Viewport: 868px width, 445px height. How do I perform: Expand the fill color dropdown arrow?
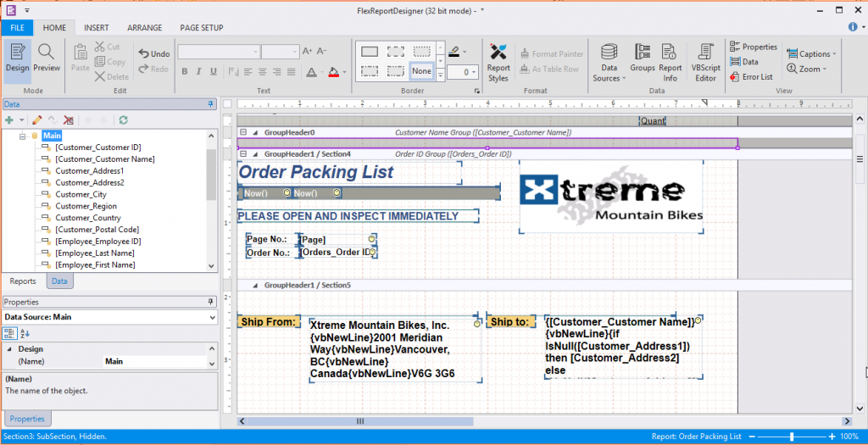pyautogui.click(x=344, y=72)
